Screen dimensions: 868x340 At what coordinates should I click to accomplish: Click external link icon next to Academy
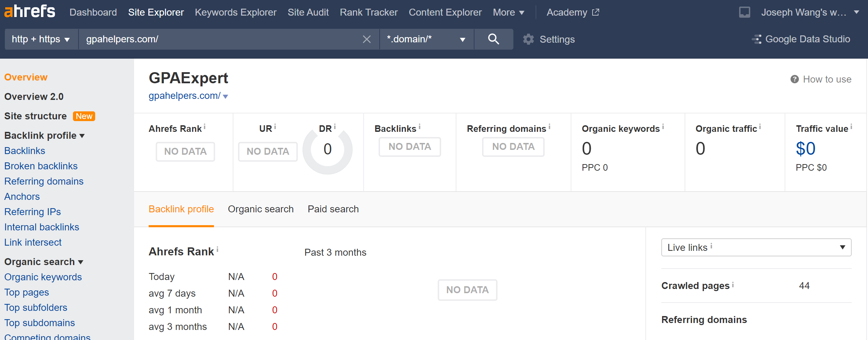(596, 12)
